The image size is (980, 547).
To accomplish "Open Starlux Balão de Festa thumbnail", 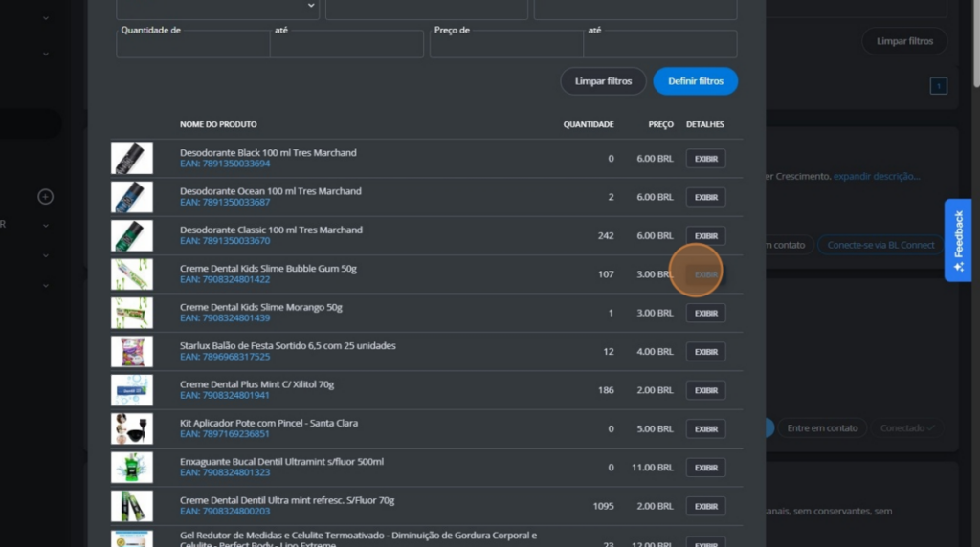I will click(x=132, y=352).
